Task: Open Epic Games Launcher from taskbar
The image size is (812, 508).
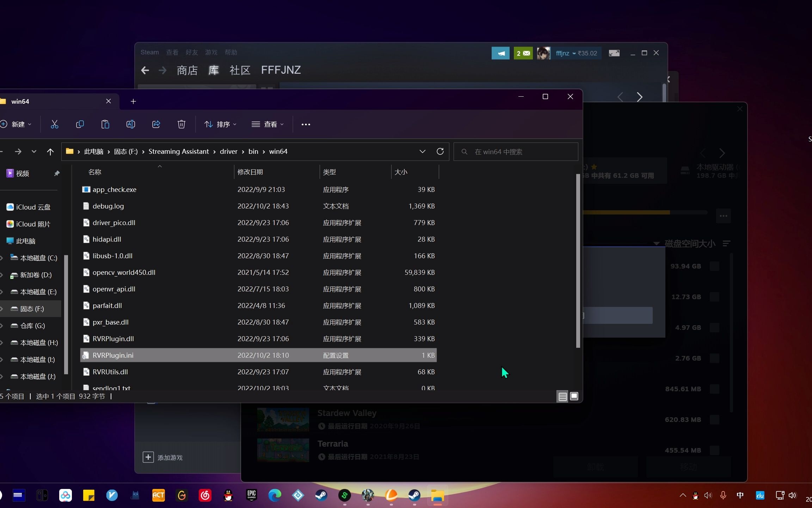Action: pyautogui.click(x=252, y=495)
